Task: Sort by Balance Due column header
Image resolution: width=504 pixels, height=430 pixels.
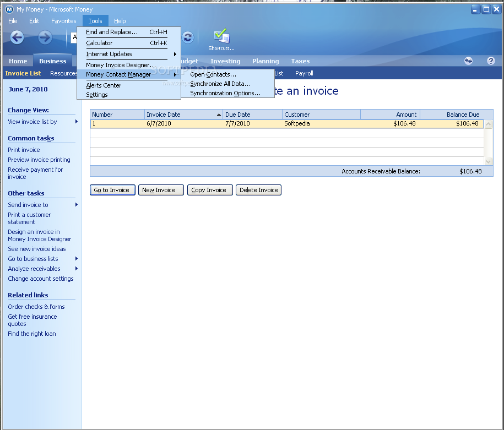Action: (x=457, y=115)
